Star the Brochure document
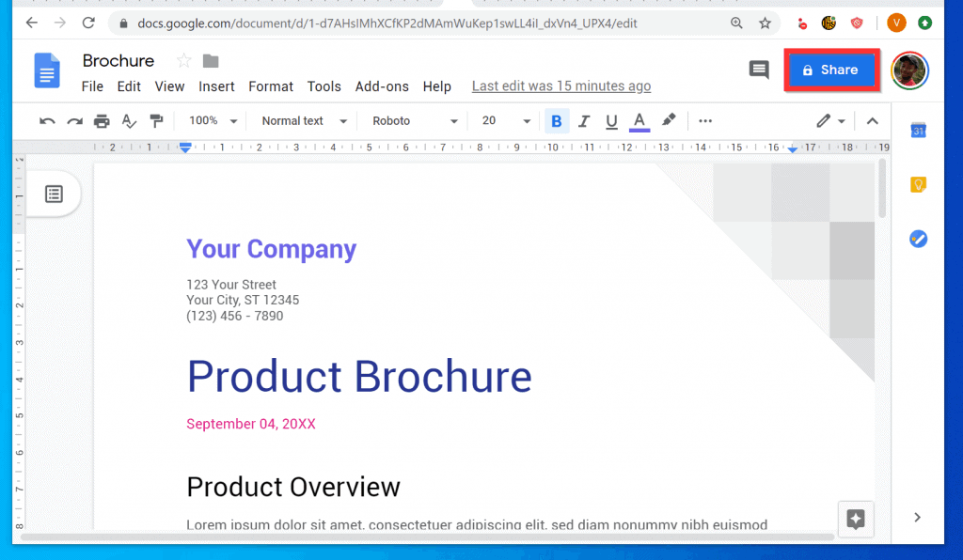The width and height of the screenshot is (963, 560). pyautogui.click(x=183, y=61)
